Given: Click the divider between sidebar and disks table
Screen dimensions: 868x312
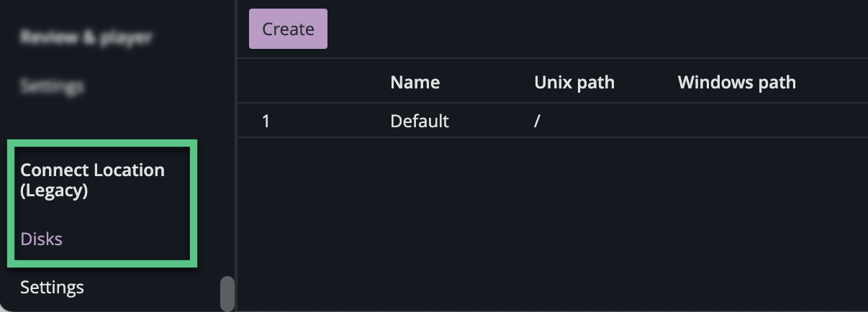Looking at the screenshot, I should click(x=237, y=180).
